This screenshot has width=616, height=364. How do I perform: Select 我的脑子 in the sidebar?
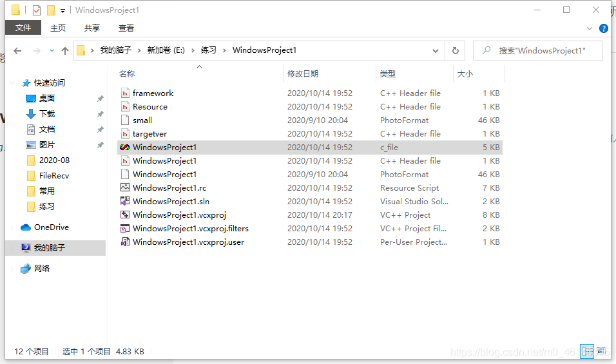click(50, 248)
